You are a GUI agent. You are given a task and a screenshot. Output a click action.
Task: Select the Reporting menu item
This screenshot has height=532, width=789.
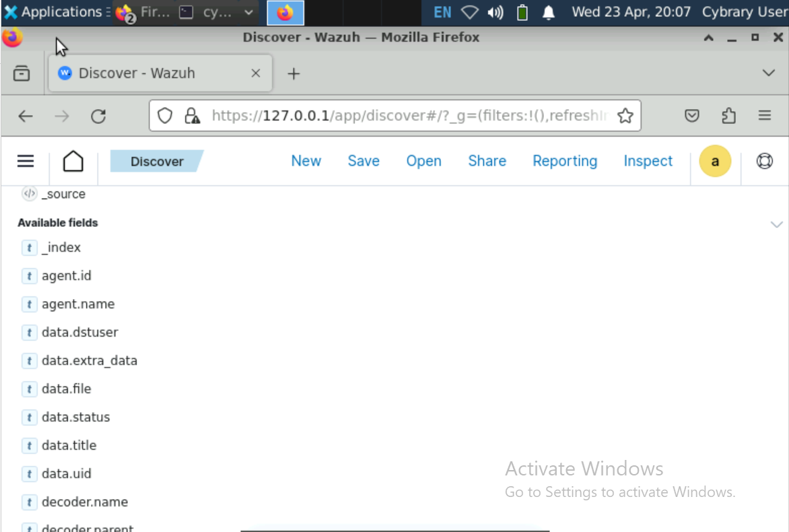[565, 161]
